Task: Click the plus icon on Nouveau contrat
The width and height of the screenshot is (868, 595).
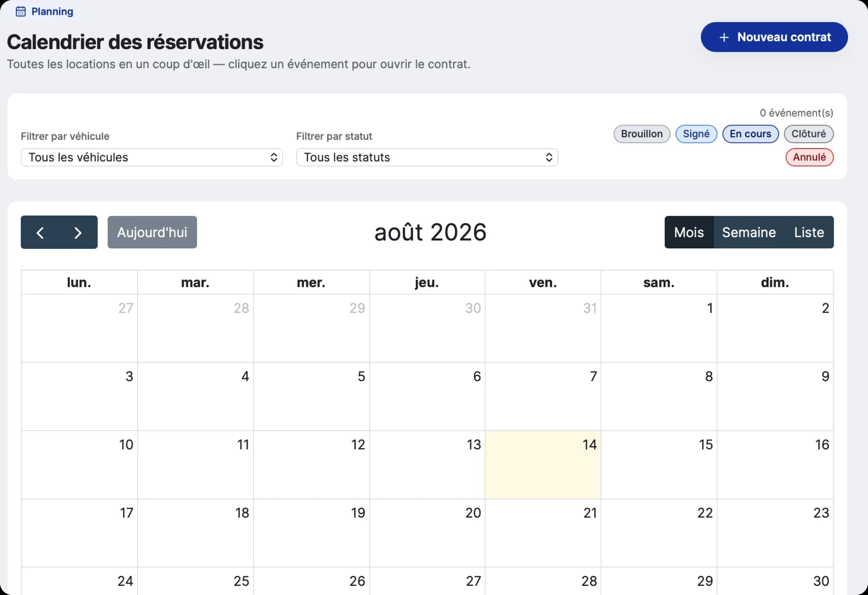Action: click(x=723, y=37)
